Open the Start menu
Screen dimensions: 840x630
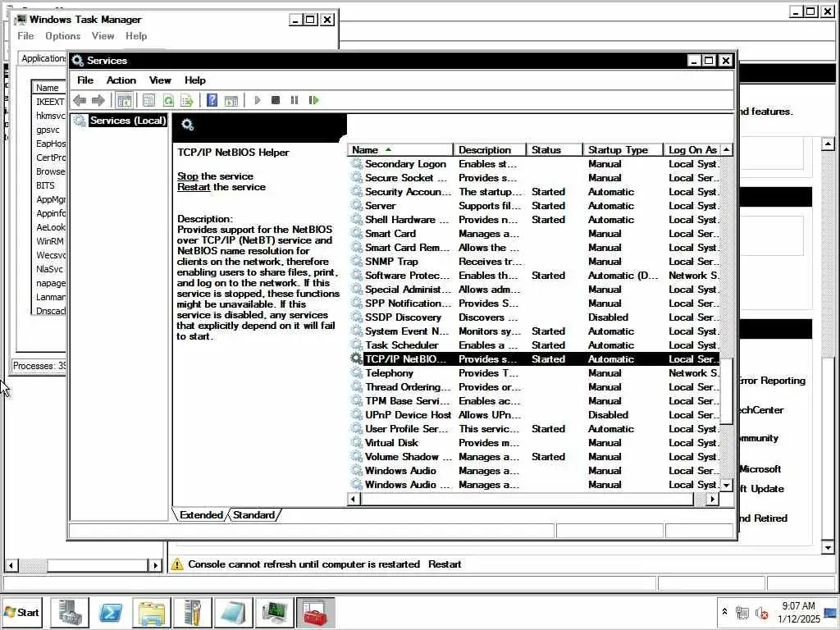21,612
